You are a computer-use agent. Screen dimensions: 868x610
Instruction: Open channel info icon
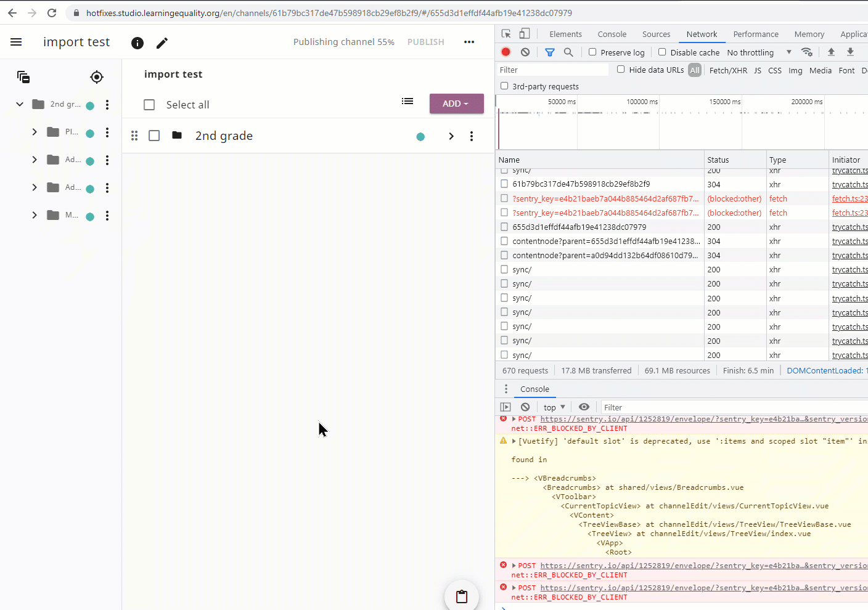point(137,43)
